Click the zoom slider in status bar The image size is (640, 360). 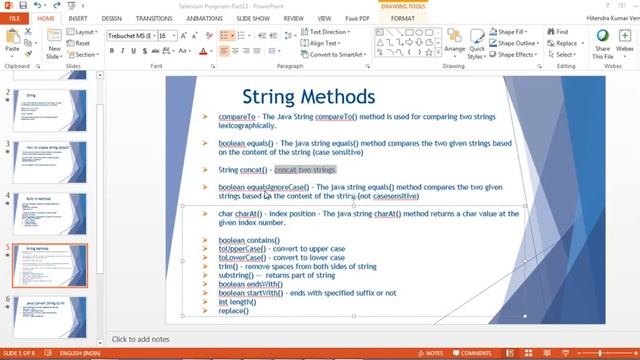pos(607,353)
